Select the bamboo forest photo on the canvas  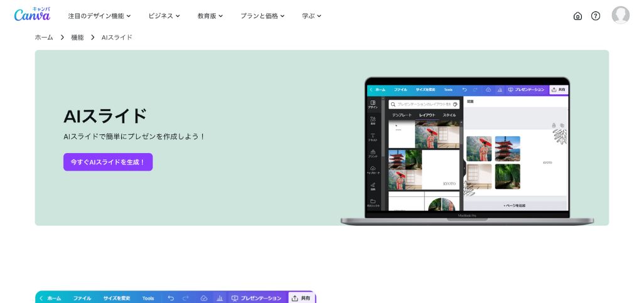pos(508,176)
